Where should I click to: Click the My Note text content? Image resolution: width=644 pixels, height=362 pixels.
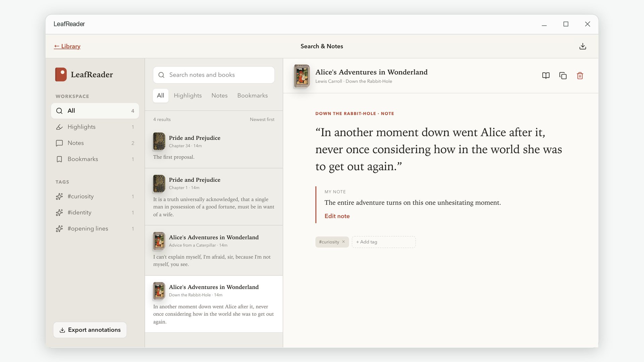[413, 202]
